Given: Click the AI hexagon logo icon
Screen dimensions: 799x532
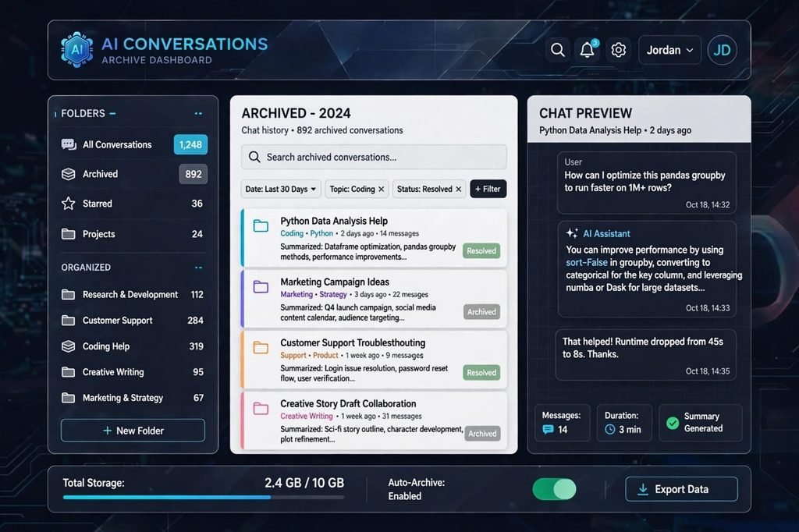Looking at the screenshot, I should (77, 50).
